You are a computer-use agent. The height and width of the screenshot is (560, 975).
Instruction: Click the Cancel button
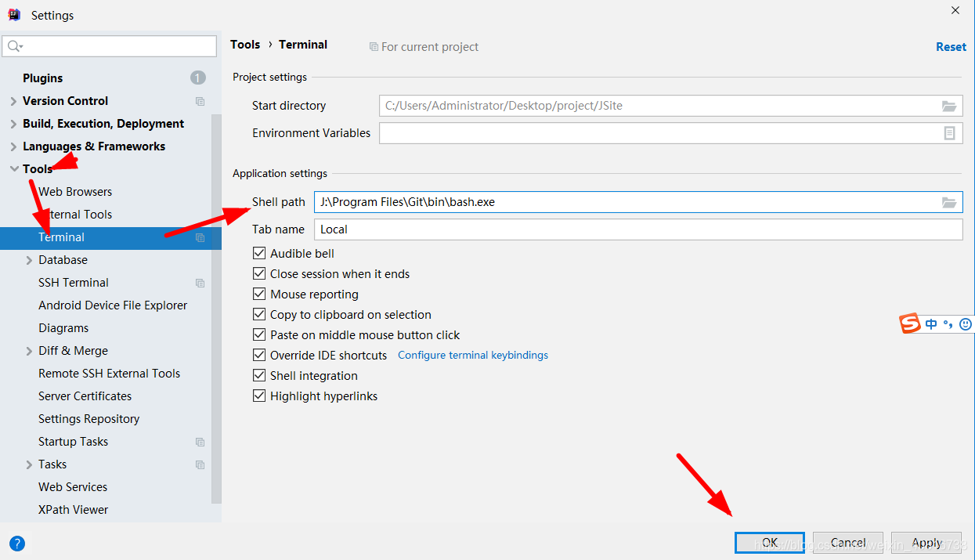click(x=848, y=542)
